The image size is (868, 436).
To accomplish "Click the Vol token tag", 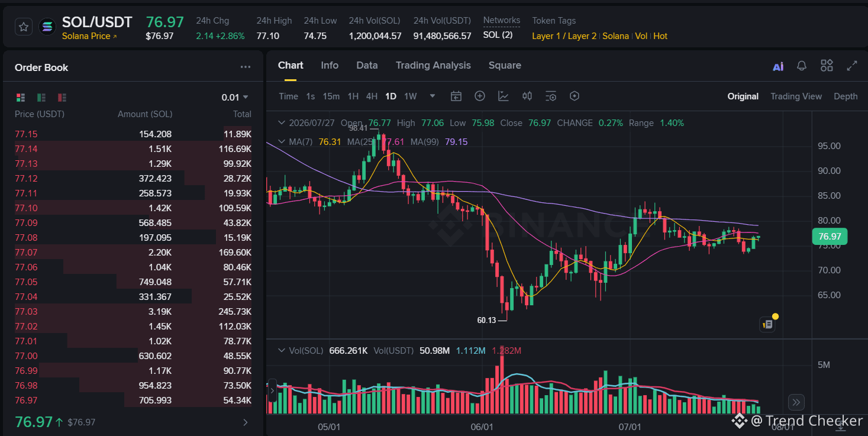I will pos(641,36).
